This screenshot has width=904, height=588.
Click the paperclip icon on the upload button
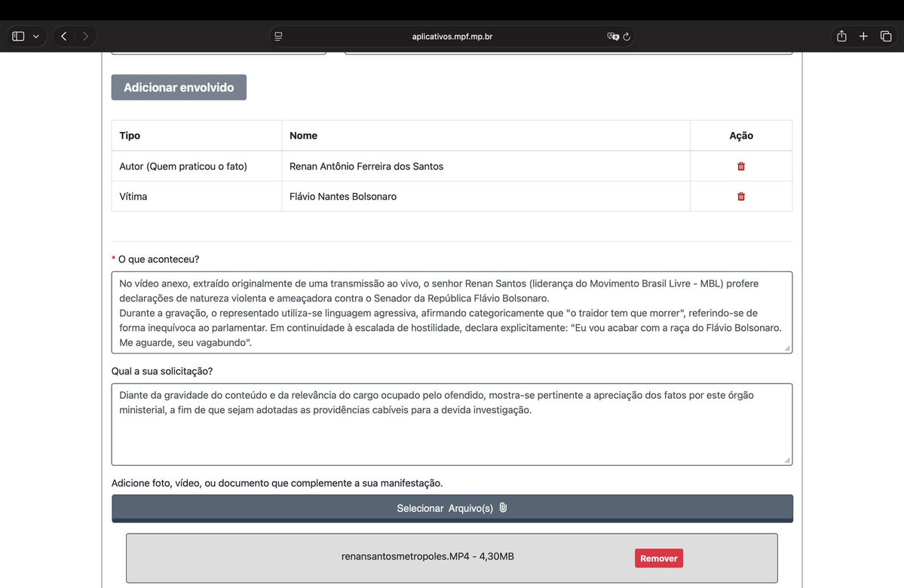coord(502,507)
